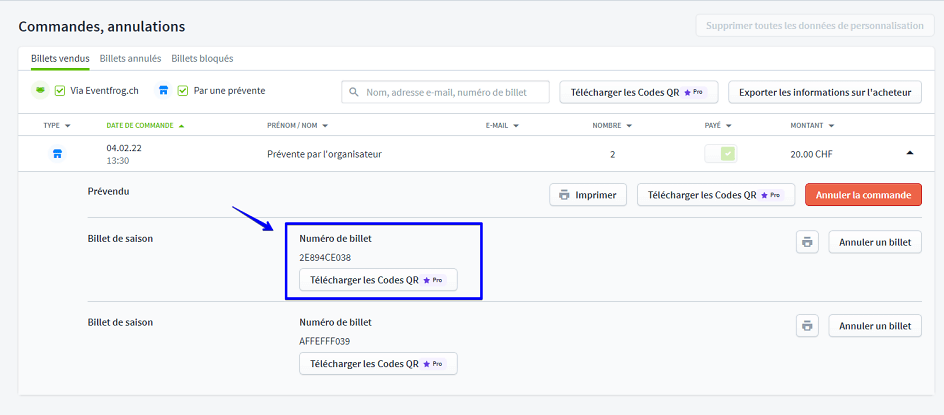Image resolution: width=944 pixels, height=415 pixels.
Task: Click the magnifier icon in search field
Action: coord(354,92)
